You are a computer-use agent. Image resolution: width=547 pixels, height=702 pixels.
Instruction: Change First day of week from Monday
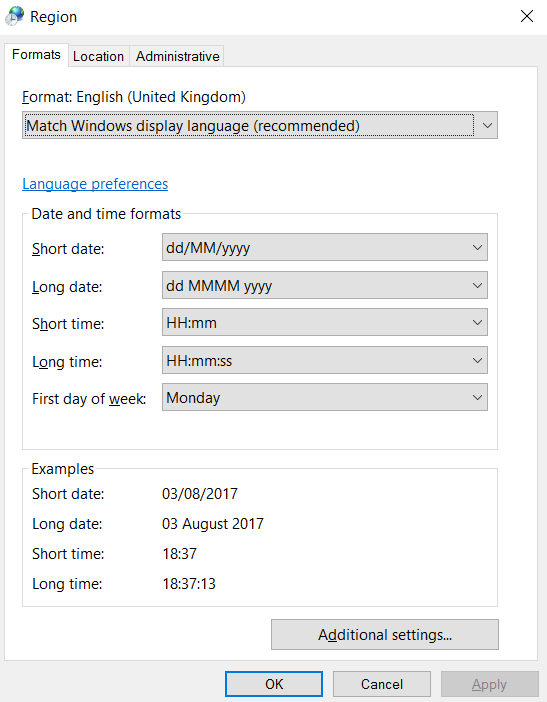[x=325, y=398]
